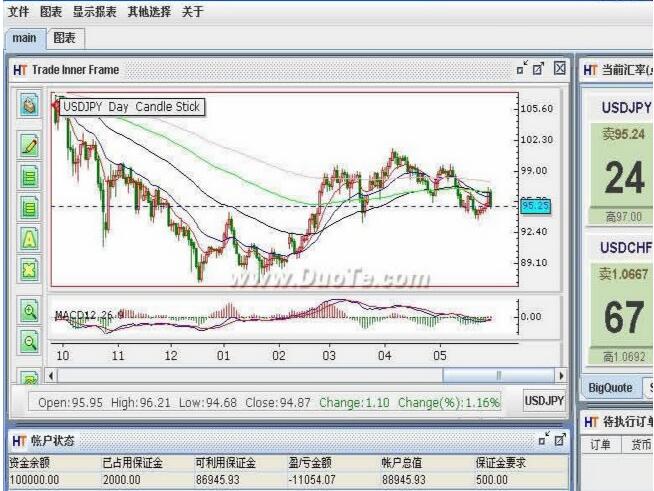
Task: Open the 关于 menu
Action: pos(193,12)
